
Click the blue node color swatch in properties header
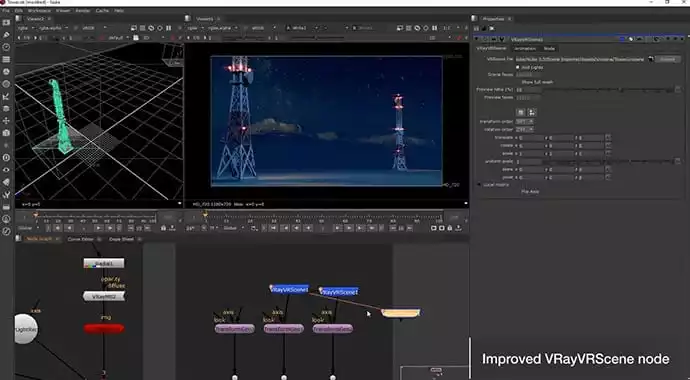(622, 39)
